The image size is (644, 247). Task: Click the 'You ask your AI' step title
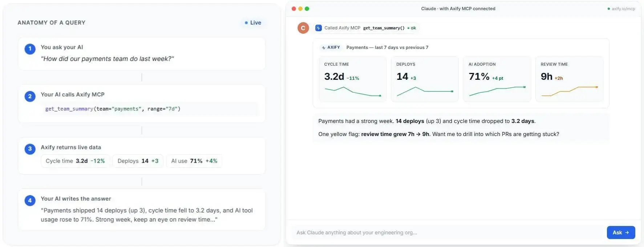[x=62, y=47]
